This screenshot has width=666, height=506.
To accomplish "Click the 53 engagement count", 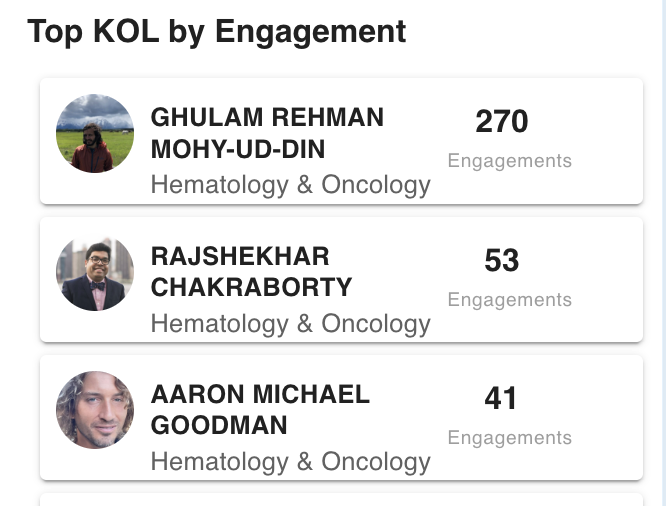I will (501, 261).
